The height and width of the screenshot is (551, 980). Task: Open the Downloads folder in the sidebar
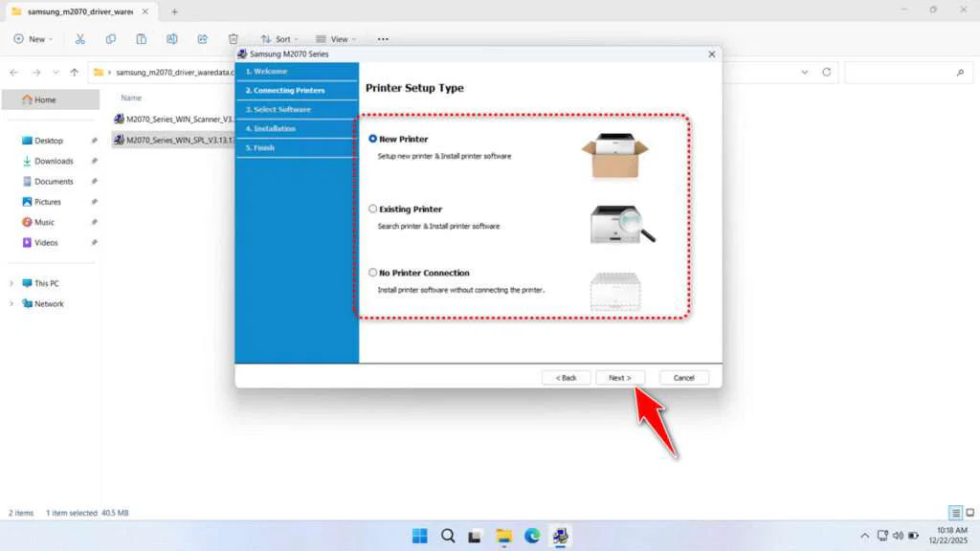[x=52, y=161]
